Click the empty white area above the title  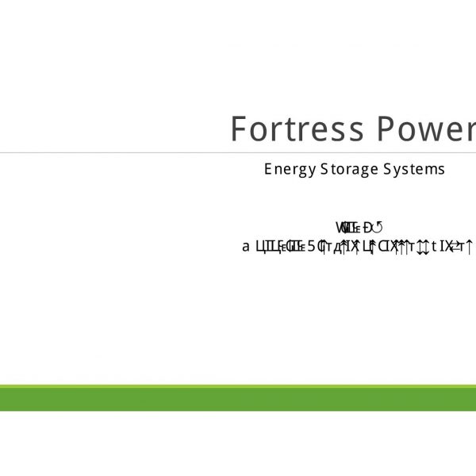[x=238, y=56]
